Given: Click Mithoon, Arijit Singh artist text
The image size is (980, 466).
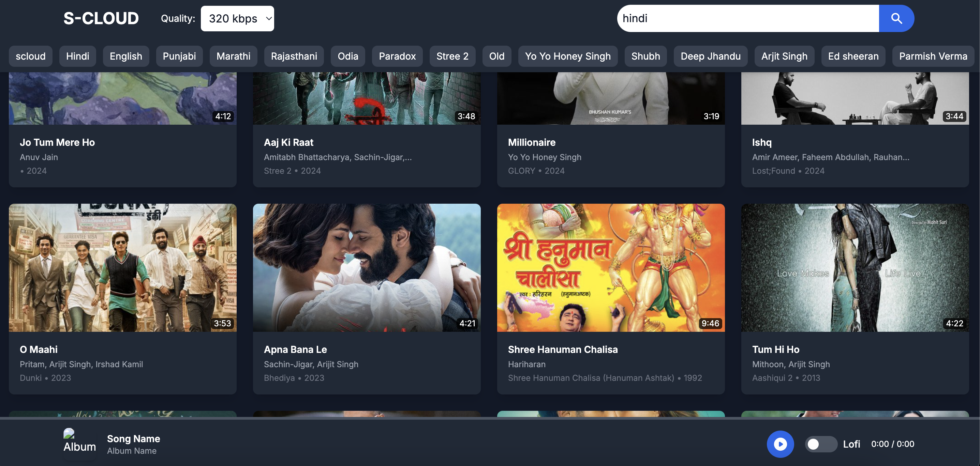Looking at the screenshot, I should (791, 364).
